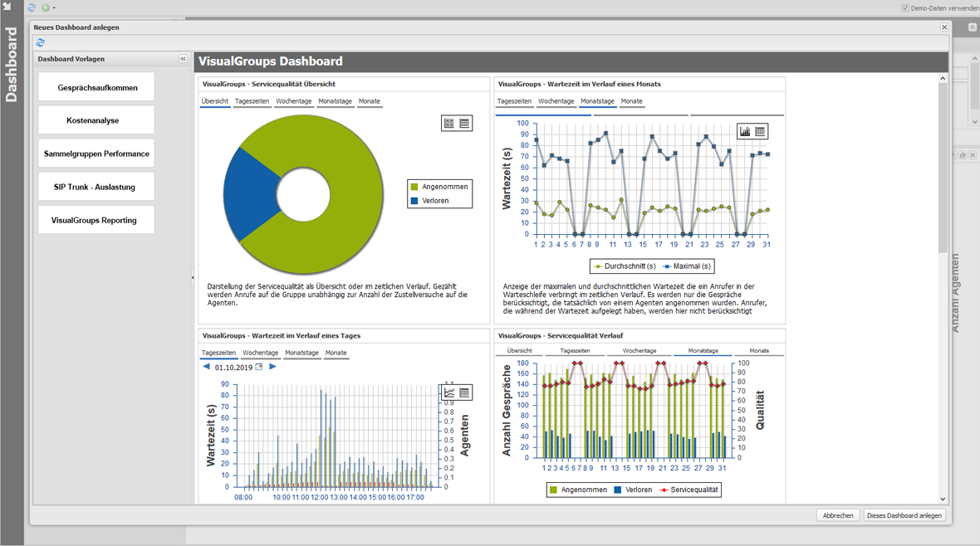The width and height of the screenshot is (980, 546).
Task: Toggle the Maximal (s) legend series
Action: [x=686, y=266]
